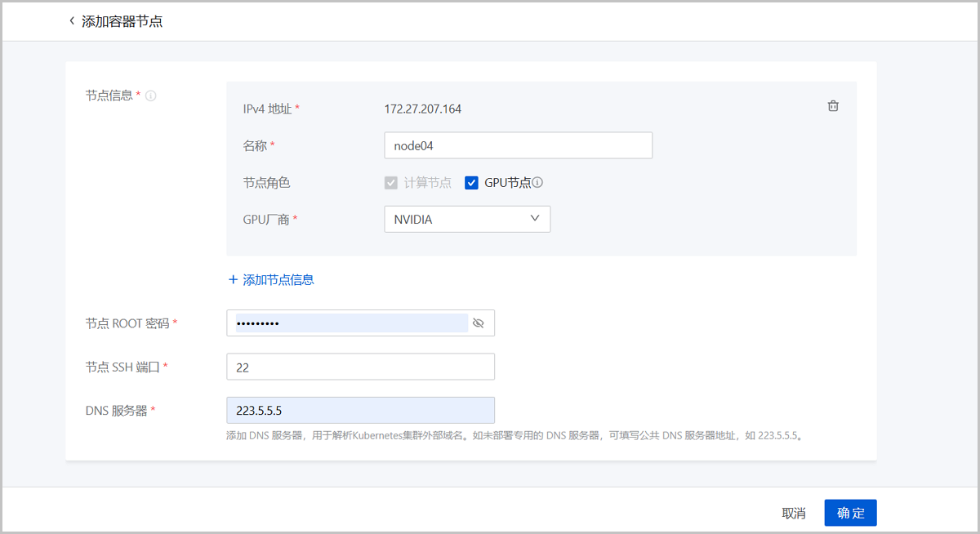Focus the 节点 ROOT 密码 input
Screen dimensions: 980x534
point(351,323)
